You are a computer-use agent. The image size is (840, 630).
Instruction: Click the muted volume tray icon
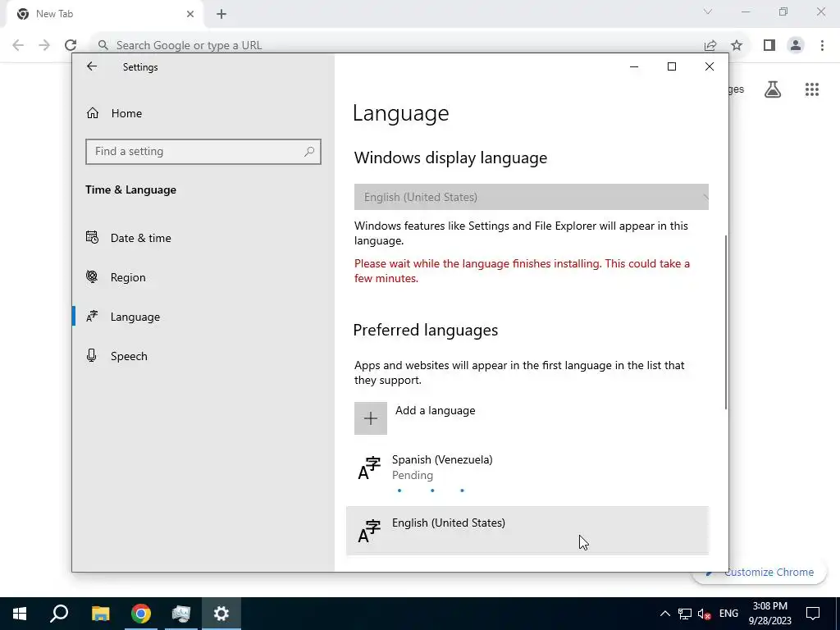(x=705, y=614)
